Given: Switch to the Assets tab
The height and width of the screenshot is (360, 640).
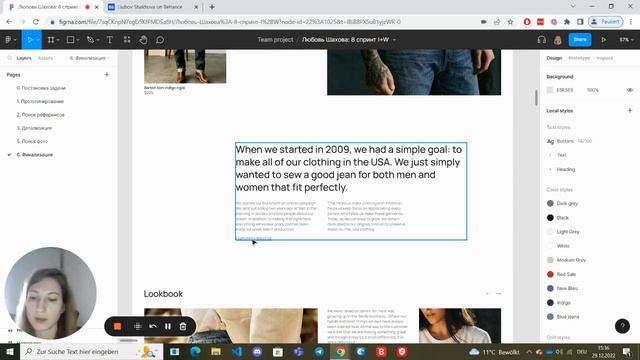Looking at the screenshot, I should [x=45, y=58].
